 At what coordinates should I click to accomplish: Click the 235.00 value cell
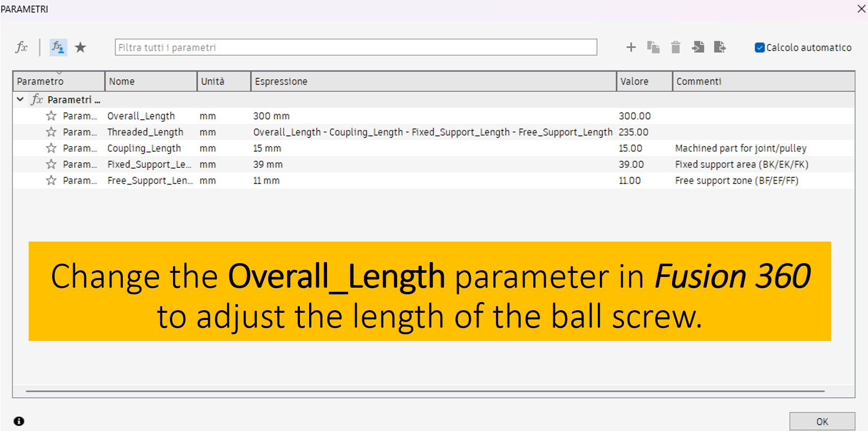634,132
